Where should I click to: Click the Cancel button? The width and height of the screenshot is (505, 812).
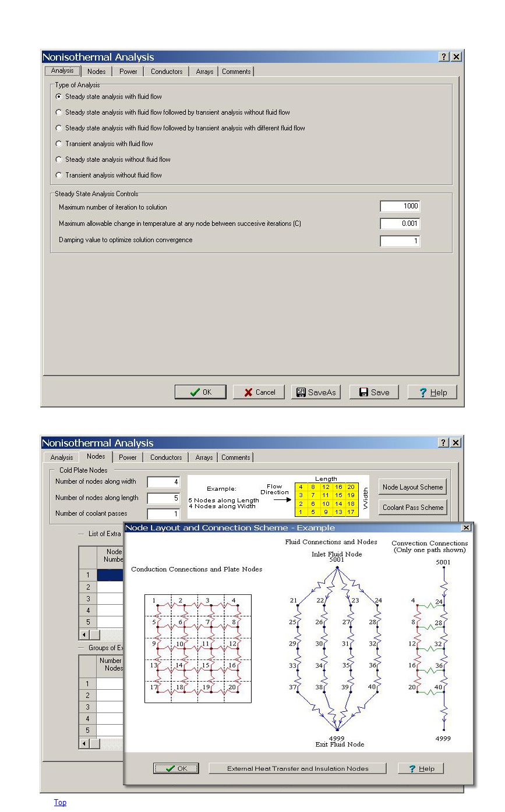pos(259,392)
